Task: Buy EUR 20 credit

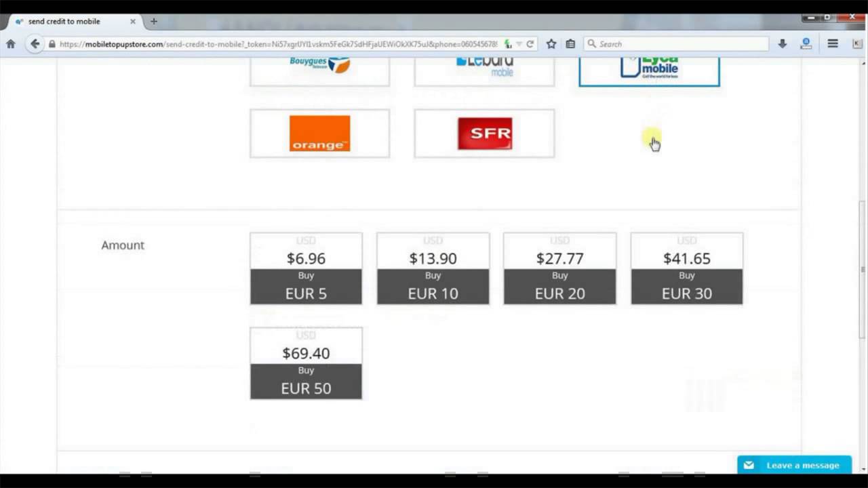Action: click(x=559, y=287)
